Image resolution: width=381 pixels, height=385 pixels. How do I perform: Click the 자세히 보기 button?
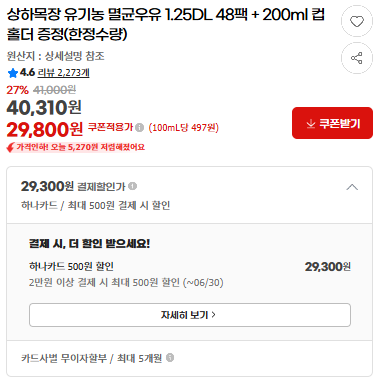(190, 315)
